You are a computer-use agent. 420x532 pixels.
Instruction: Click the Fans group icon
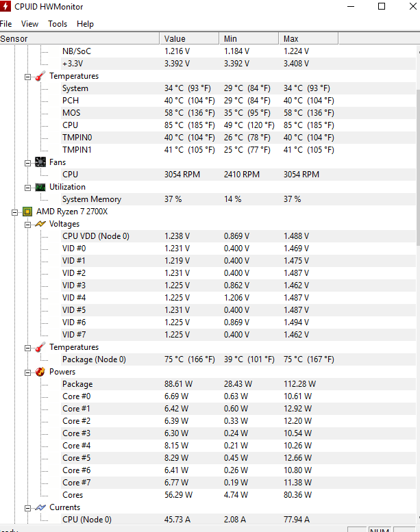[40, 162]
